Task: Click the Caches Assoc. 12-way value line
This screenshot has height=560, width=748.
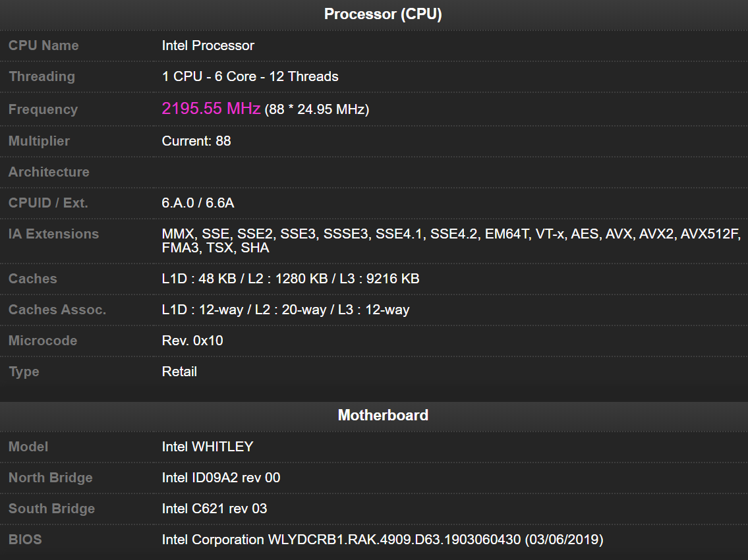Action: pyautogui.click(x=285, y=310)
